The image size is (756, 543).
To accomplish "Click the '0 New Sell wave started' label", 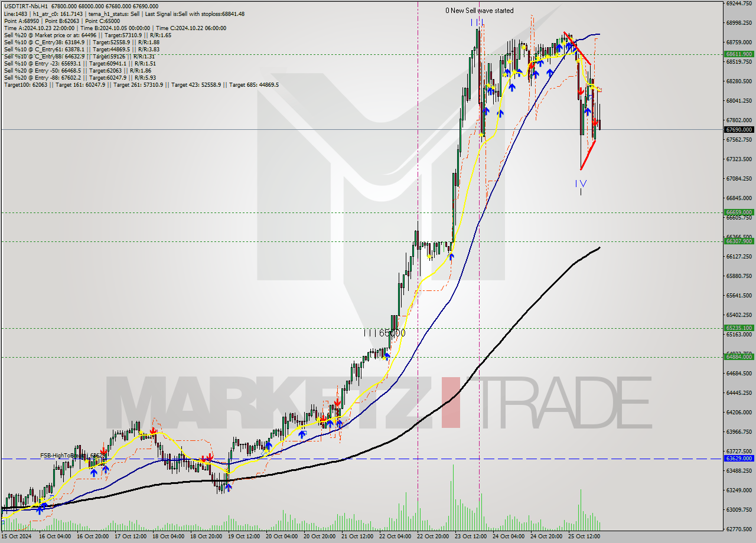I will click(480, 11).
